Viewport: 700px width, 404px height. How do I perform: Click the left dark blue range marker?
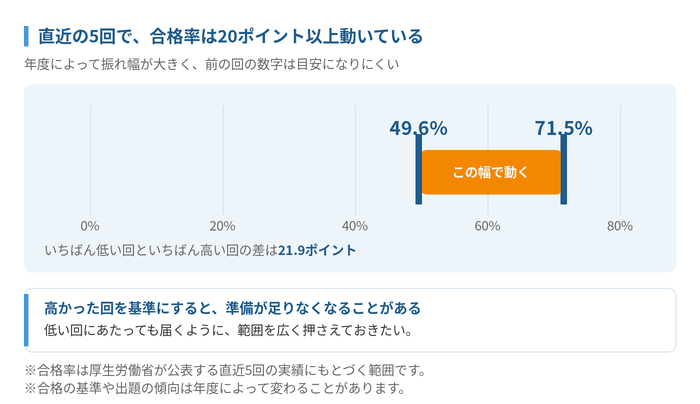(418, 170)
